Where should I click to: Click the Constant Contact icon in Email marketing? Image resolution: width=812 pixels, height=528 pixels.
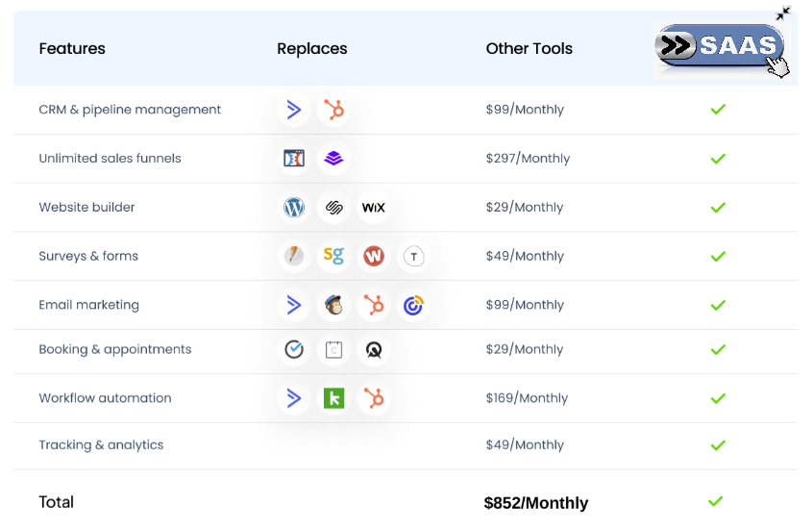(x=413, y=306)
